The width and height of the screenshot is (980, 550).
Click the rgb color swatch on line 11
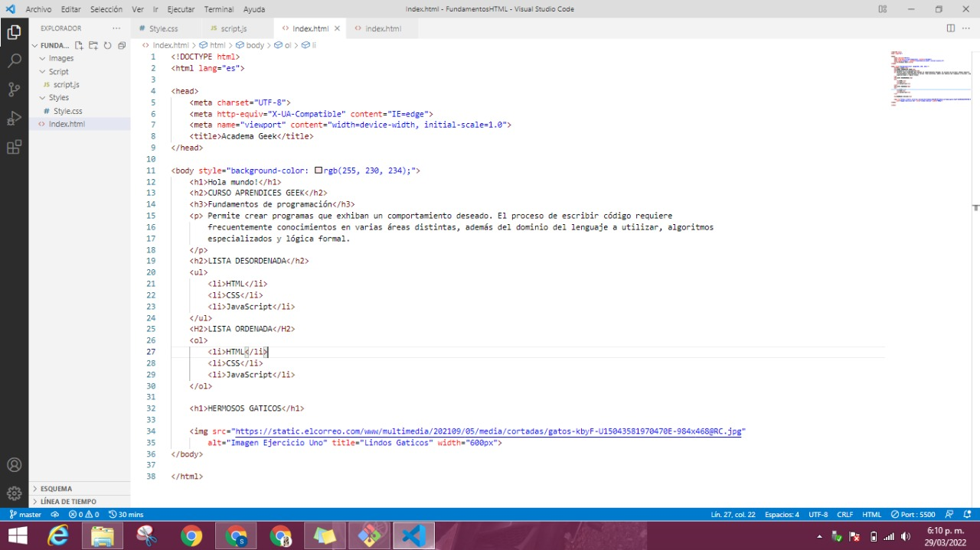318,170
